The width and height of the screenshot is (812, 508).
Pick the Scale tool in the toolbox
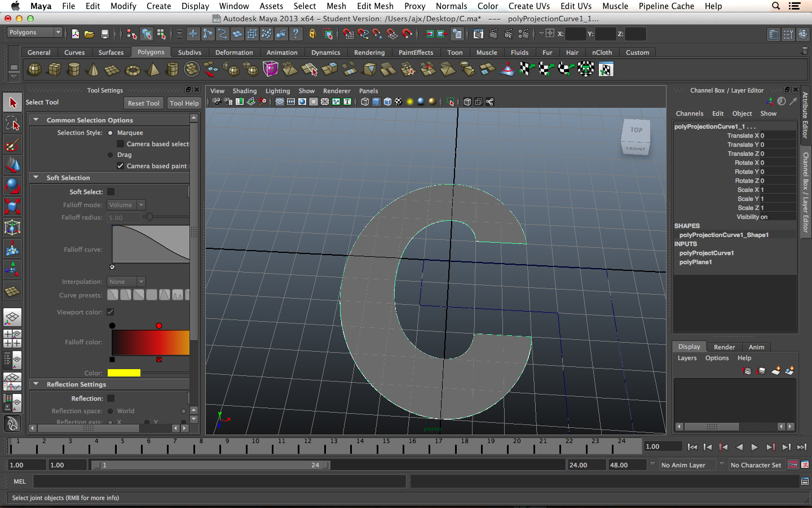point(12,207)
